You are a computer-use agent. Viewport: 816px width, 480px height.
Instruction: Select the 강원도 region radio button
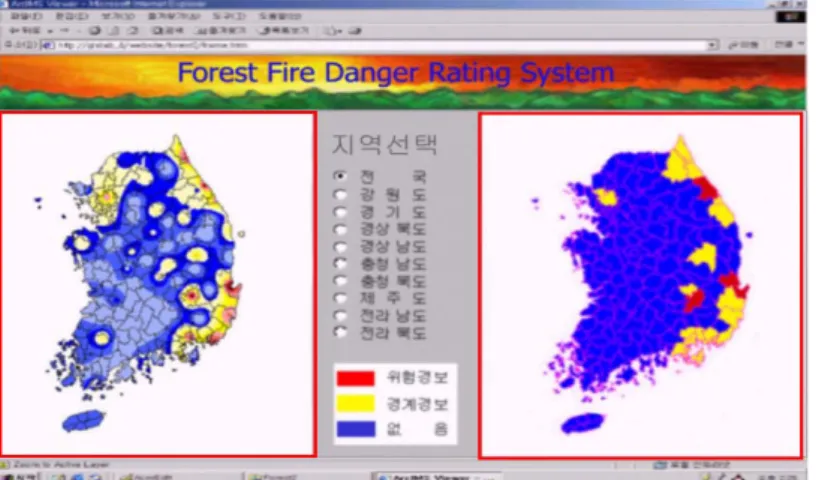(x=340, y=195)
